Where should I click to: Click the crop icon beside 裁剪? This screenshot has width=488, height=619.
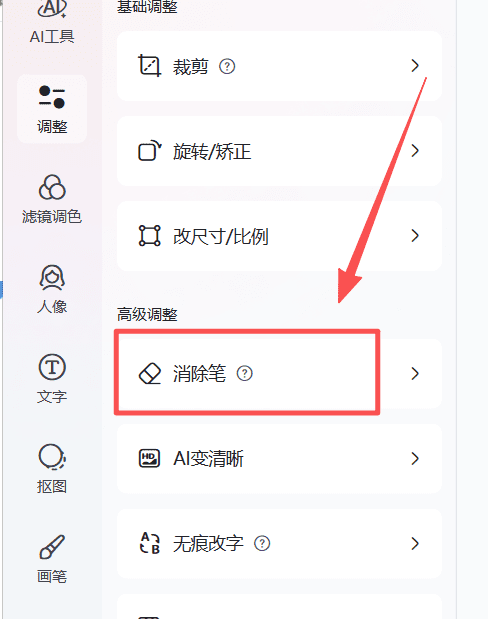pyautogui.click(x=149, y=66)
